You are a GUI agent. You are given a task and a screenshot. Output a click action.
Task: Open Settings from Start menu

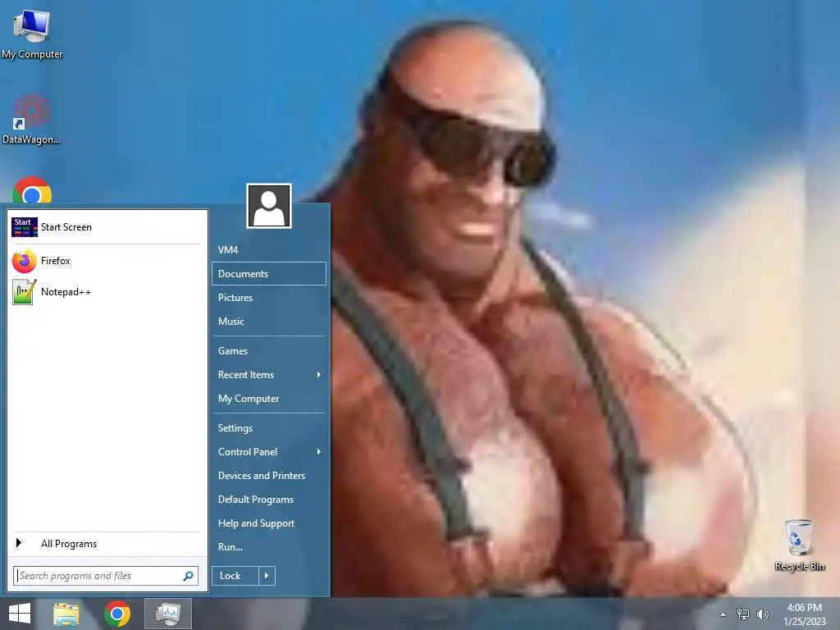point(269,428)
